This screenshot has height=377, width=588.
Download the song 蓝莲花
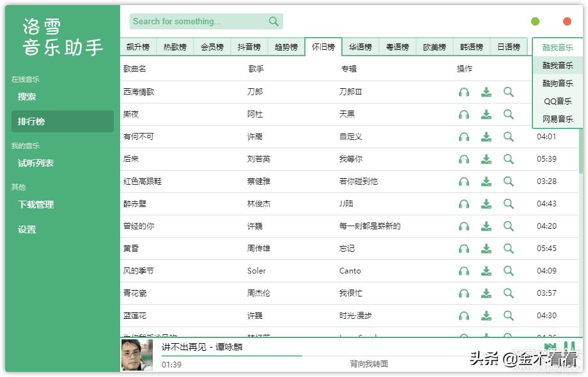pos(486,316)
